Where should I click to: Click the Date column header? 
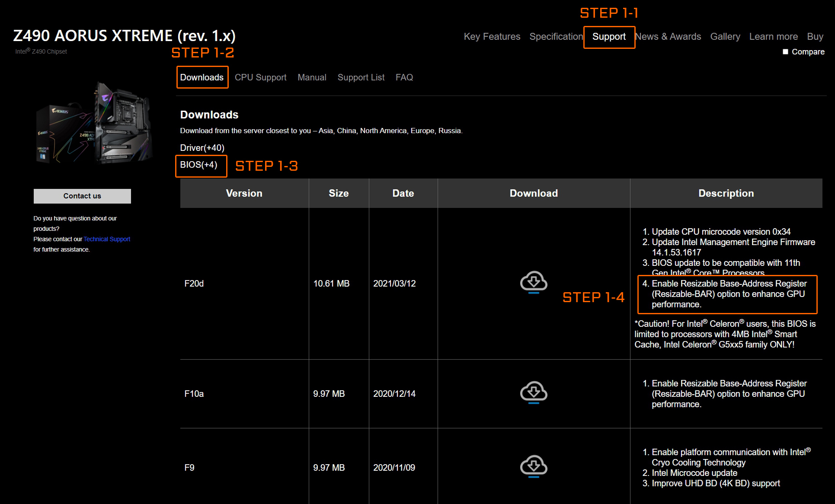(403, 193)
